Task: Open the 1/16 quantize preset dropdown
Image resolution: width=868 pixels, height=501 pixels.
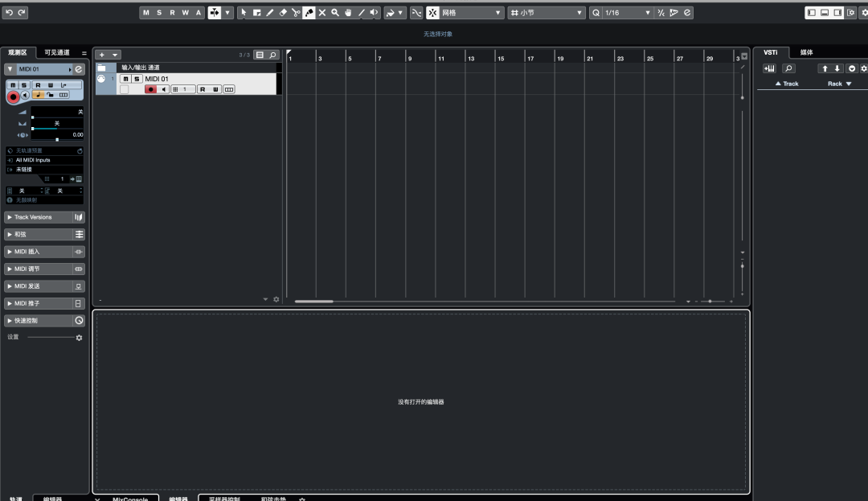Action: [x=648, y=13]
